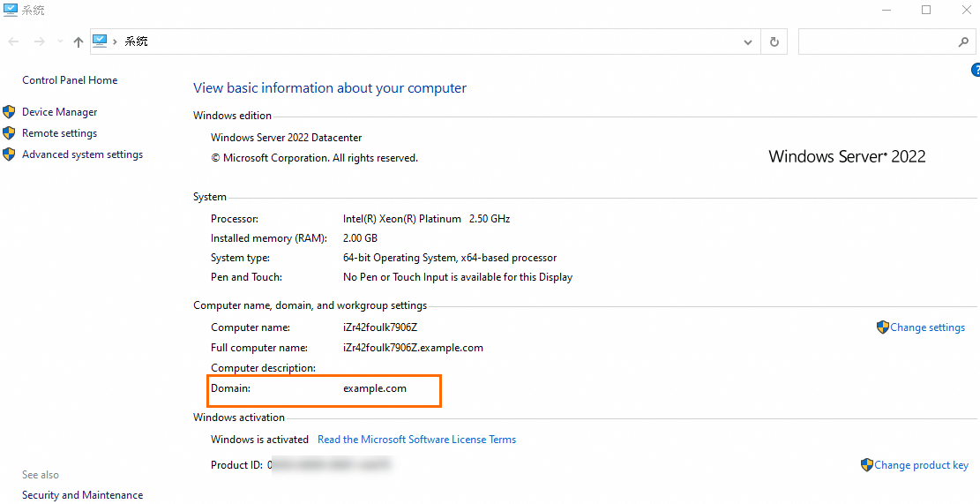980x504 pixels.
Task: Click the Device Manager shield icon
Action: (x=9, y=112)
